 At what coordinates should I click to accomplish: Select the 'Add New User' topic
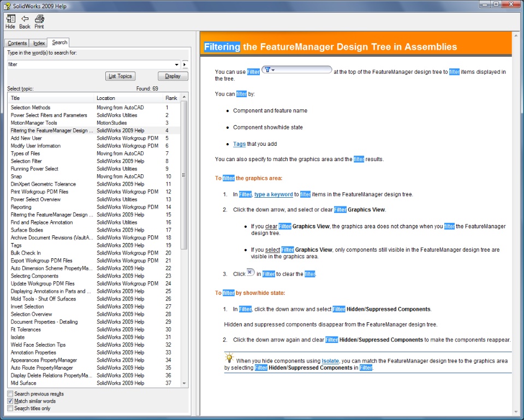(94, 138)
